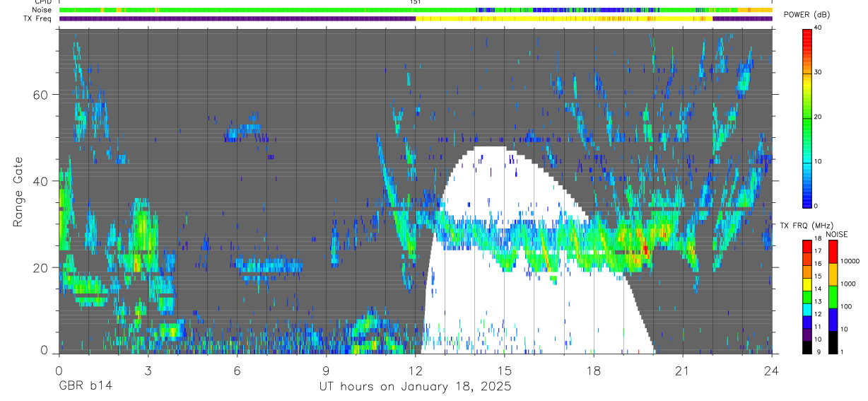The image size is (868, 401).
Task: Click the 11 label on the TX FRQ scale
Action: [x=817, y=327]
